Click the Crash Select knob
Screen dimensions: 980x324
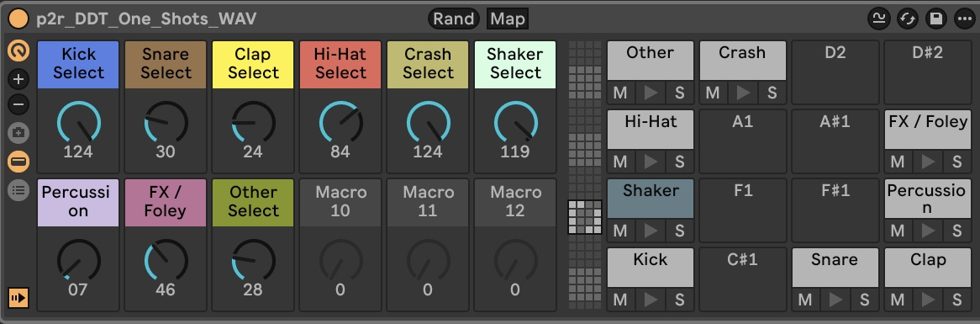428,123
